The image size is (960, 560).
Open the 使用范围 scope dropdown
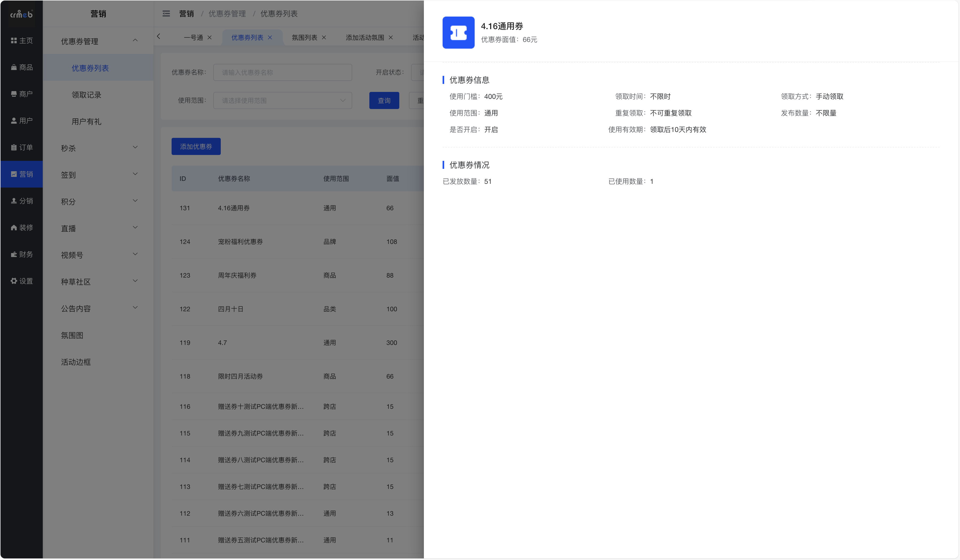point(282,100)
